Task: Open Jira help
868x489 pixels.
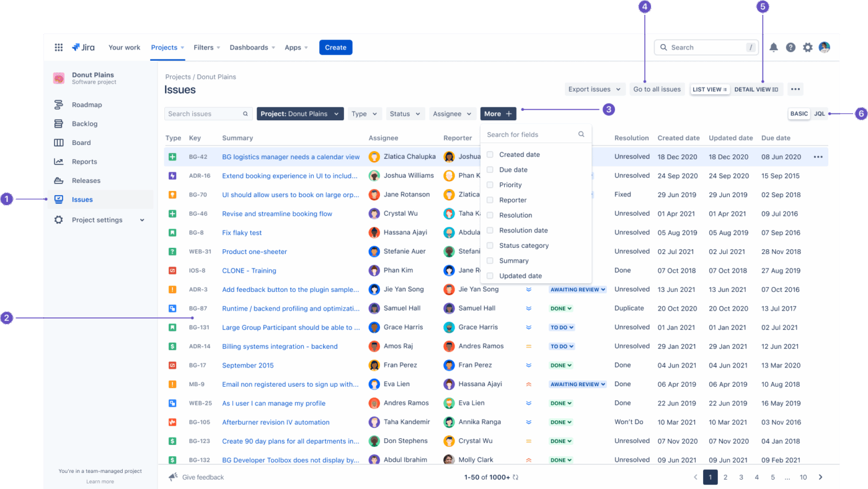Action: coord(790,46)
